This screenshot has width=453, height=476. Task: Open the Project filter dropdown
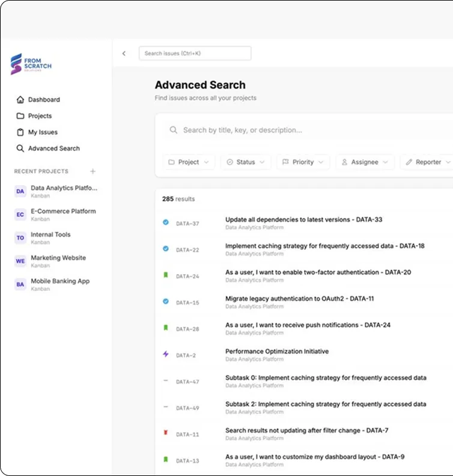coord(189,162)
